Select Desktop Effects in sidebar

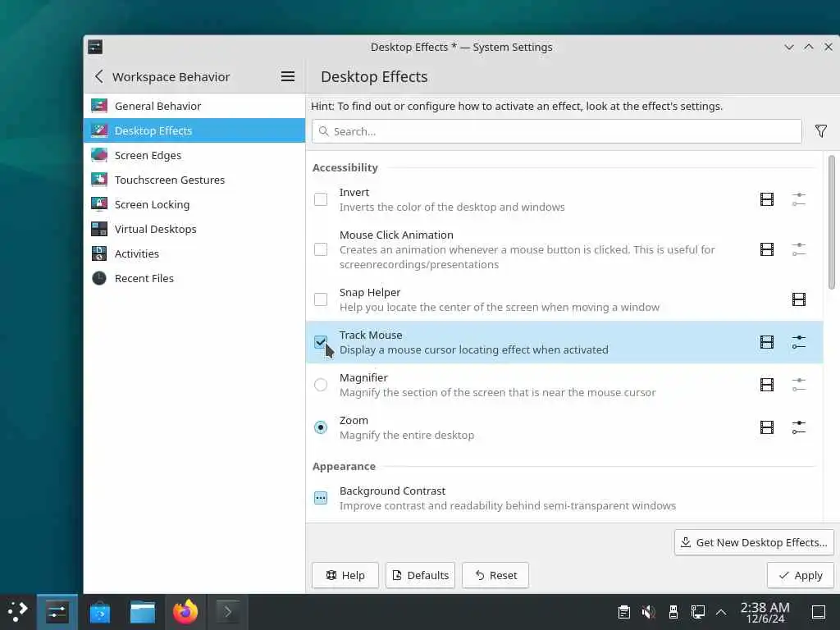tap(194, 130)
